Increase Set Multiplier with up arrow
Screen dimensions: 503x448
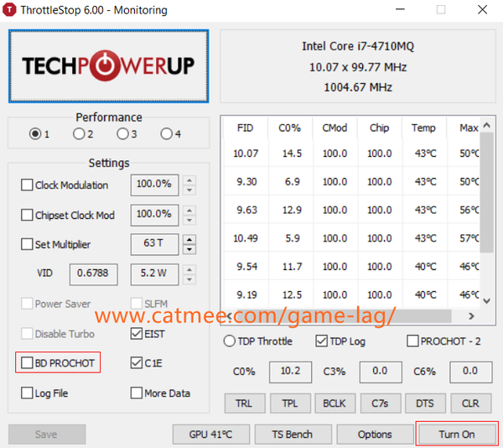point(189,239)
